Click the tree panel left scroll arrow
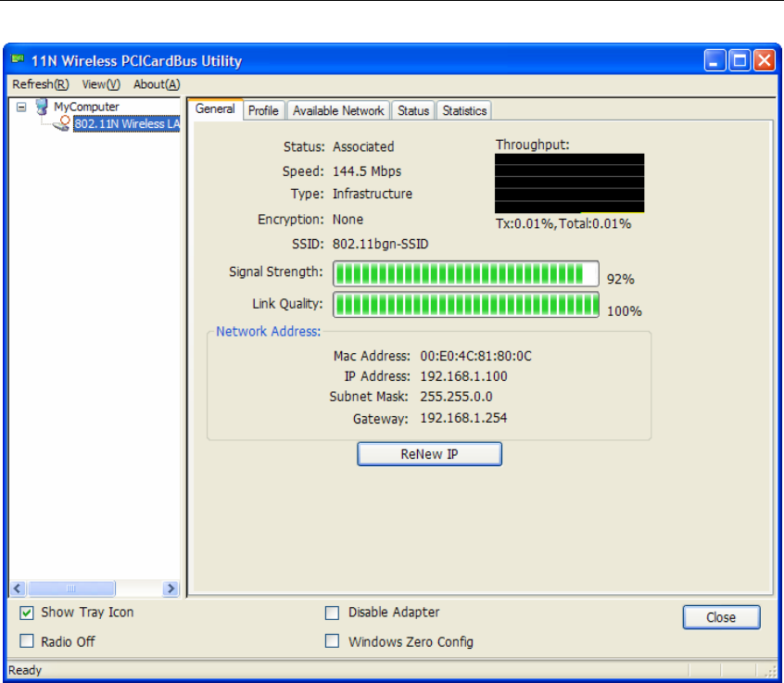This screenshot has height=683, width=784. click(x=18, y=588)
